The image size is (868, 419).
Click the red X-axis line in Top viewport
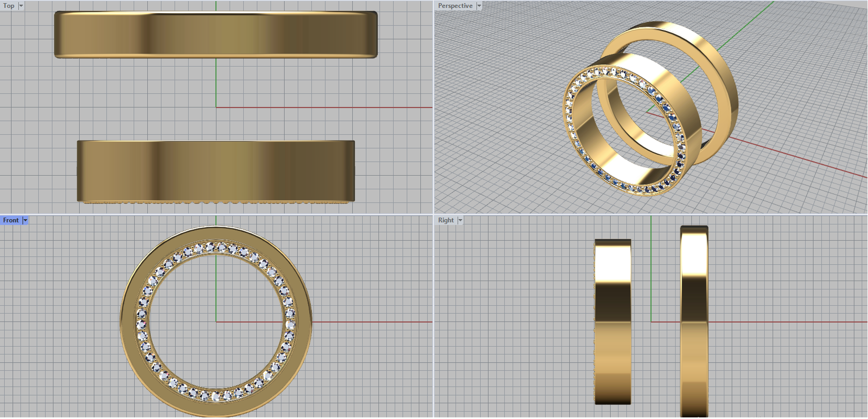[x=325, y=107]
